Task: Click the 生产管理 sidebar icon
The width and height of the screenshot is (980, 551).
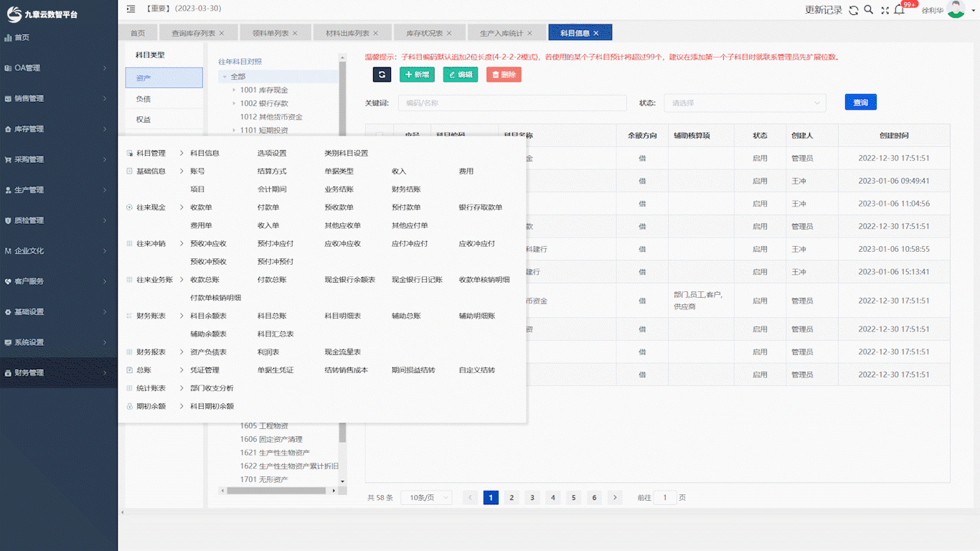Action: click(x=8, y=190)
